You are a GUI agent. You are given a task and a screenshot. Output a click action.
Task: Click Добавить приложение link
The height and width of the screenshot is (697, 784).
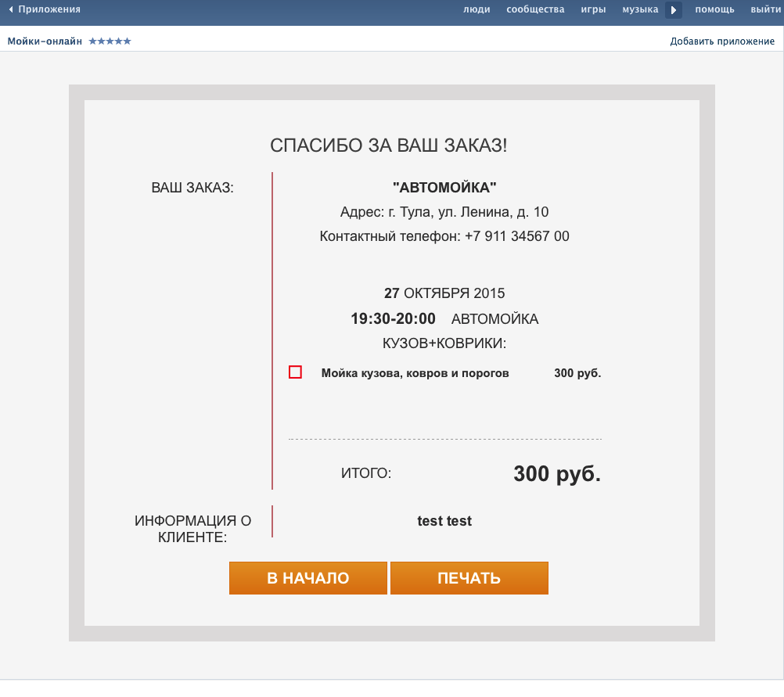[x=722, y=41]
